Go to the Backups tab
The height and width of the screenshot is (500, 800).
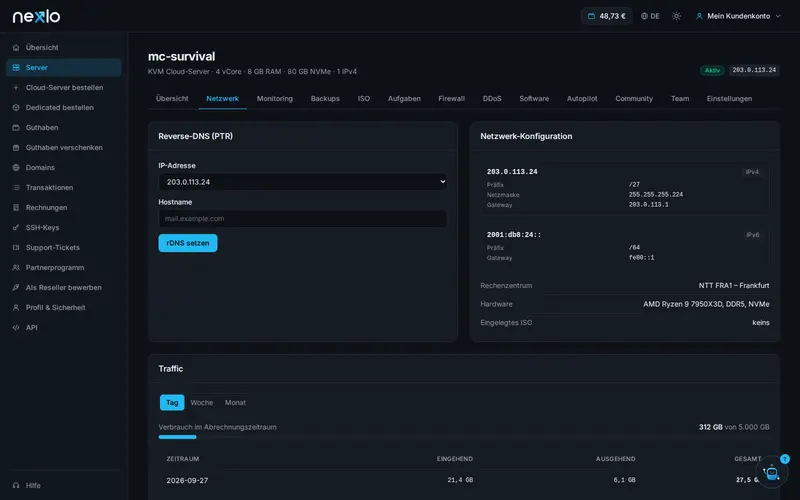pyautogui.click(x=325, y=98)
